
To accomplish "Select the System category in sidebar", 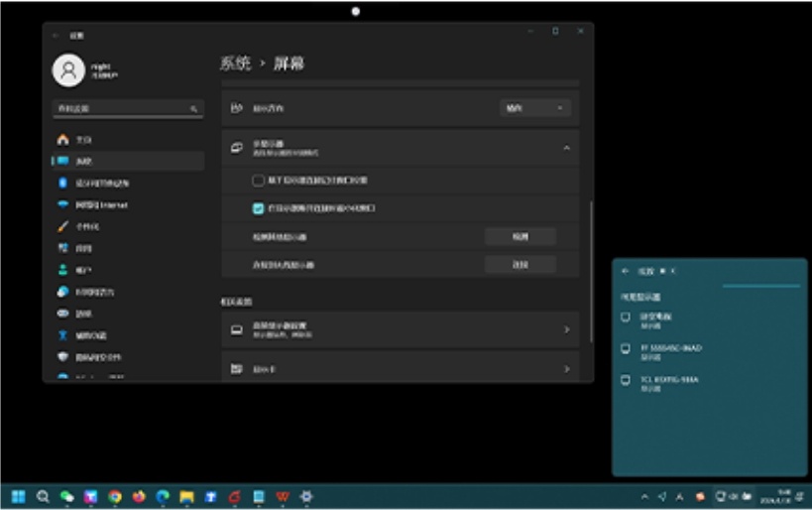I will pos(128,161).
